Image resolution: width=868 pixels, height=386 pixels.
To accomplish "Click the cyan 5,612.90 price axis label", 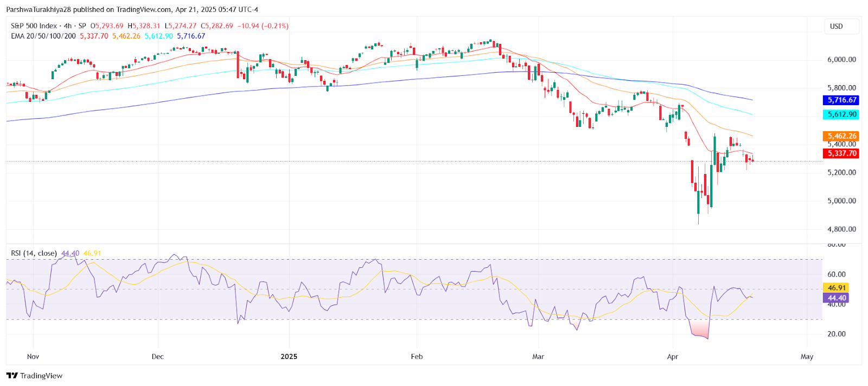I will (841, 114).
